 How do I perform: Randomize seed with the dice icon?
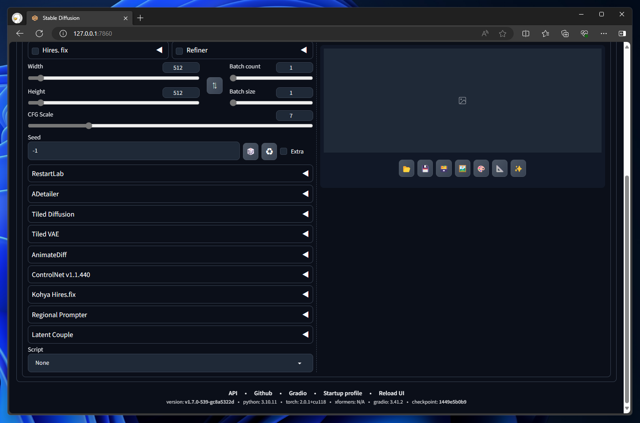coord(251,151)
